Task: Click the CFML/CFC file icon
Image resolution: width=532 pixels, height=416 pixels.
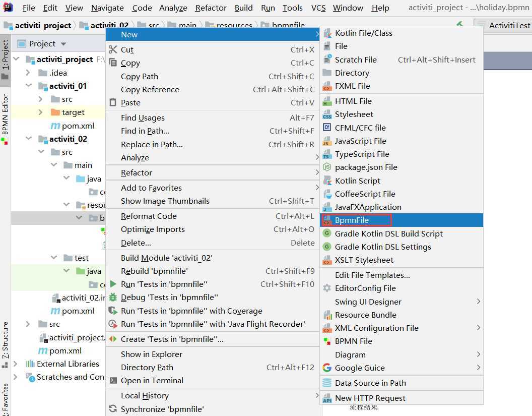Action: [x=327, y=128]
